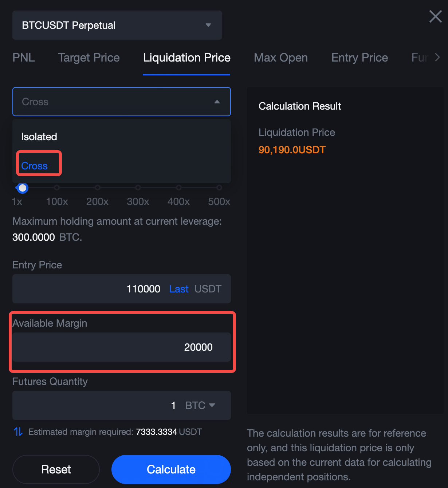This screenshot has height=488, width=448.
Task: Select the Liquidation Price tab
Action: pyautogui.click(x=186, y=58)
